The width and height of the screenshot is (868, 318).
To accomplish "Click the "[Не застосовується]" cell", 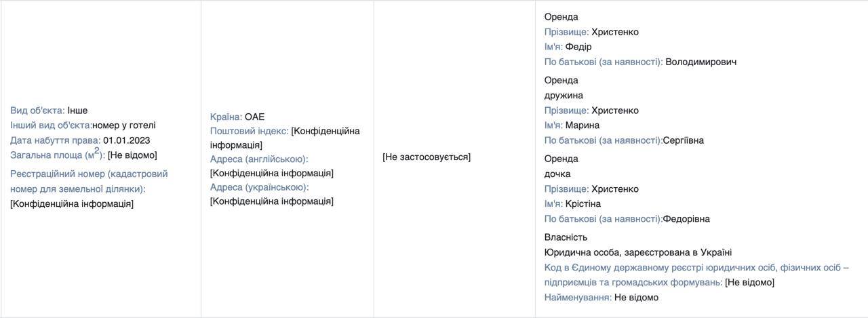I will pos(427,157).
